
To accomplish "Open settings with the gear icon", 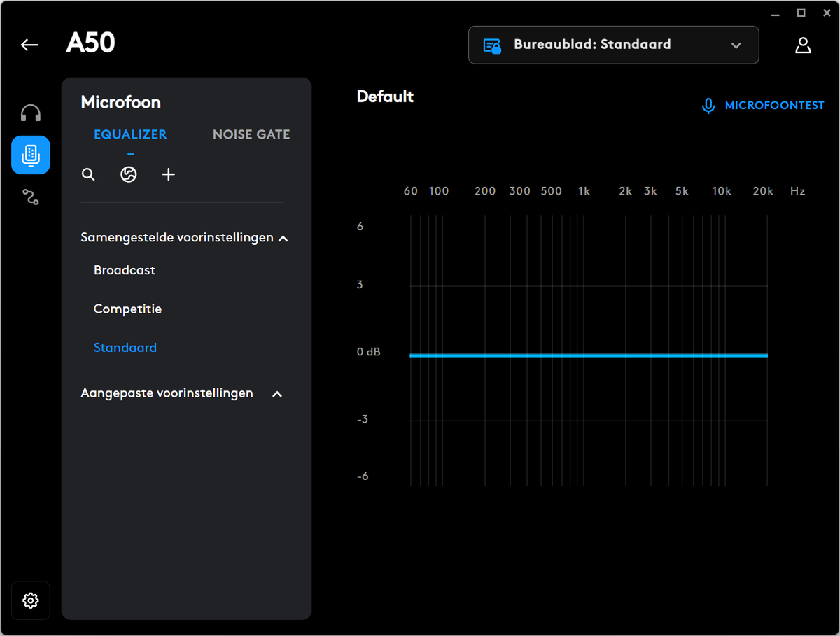I will tap(31, 600).
